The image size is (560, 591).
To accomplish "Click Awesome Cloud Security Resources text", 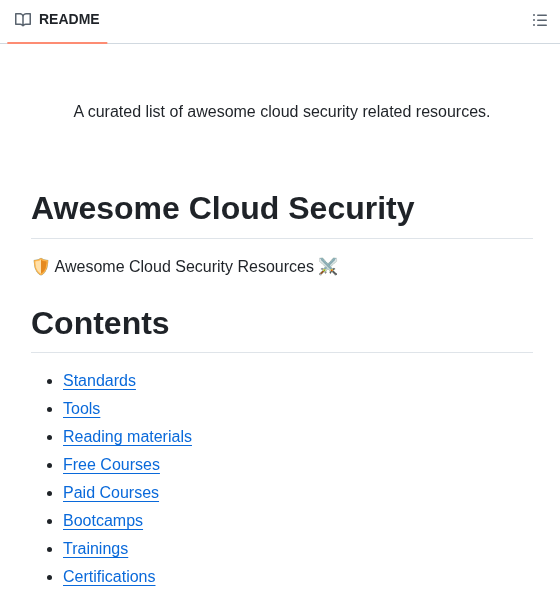I will pos(184,266).
